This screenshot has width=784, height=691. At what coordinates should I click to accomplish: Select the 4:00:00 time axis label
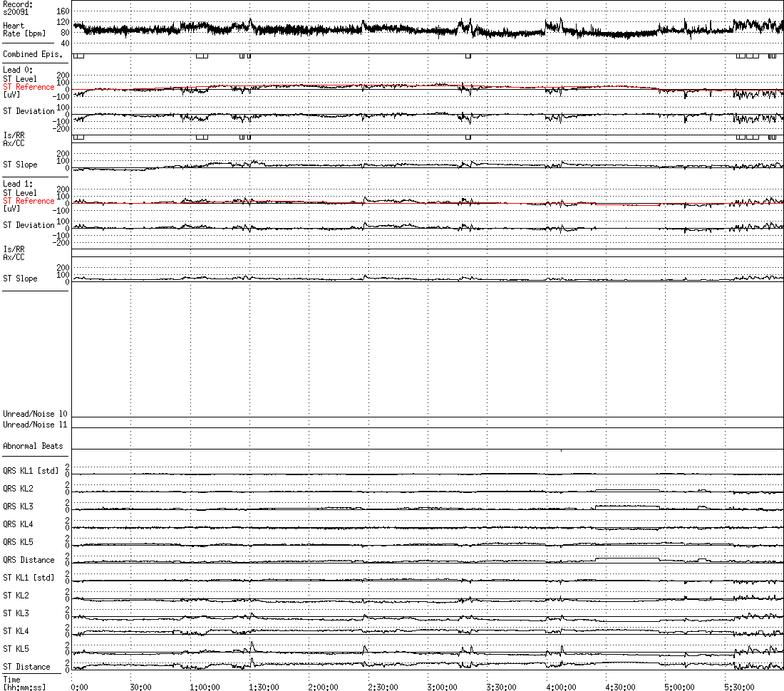pyautogui.click(x=561, y=687)
